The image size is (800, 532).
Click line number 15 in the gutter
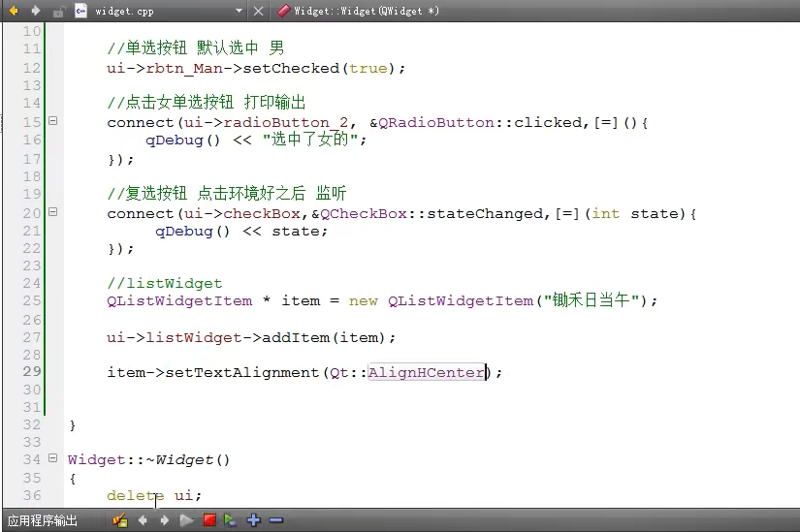point(32,122)
